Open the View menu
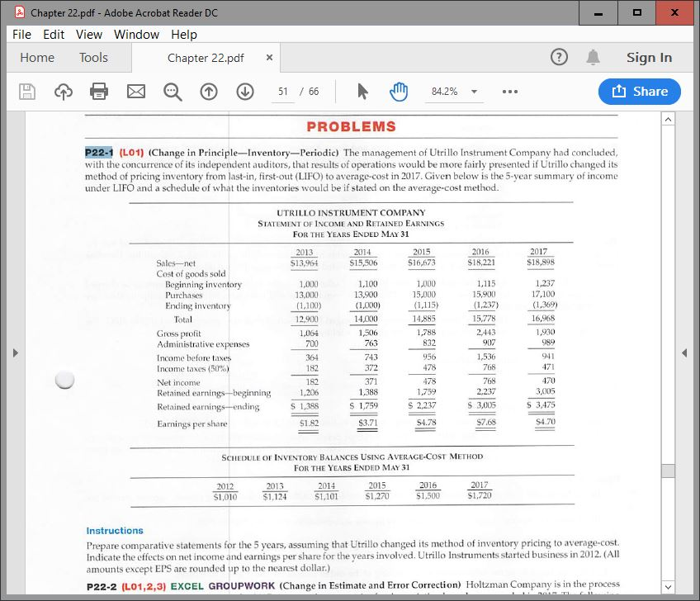The height and width of the screenshot is (601, 700). [x=89, y=35]
